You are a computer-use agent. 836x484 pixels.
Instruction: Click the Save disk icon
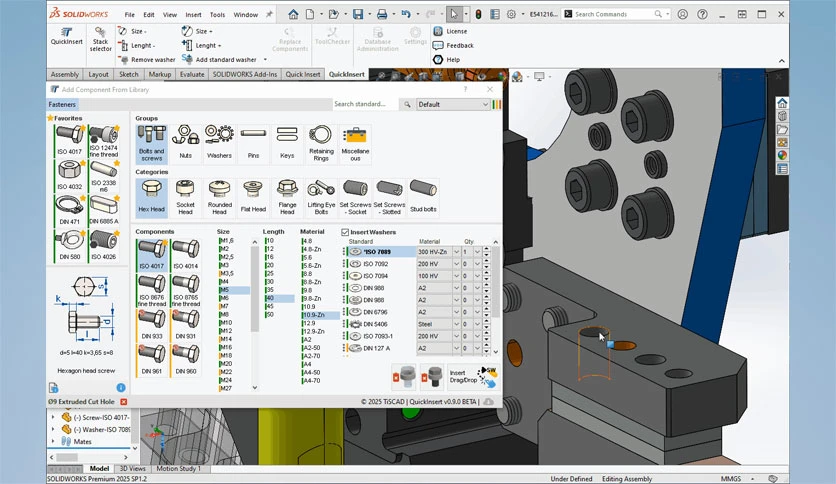[358, 14]
